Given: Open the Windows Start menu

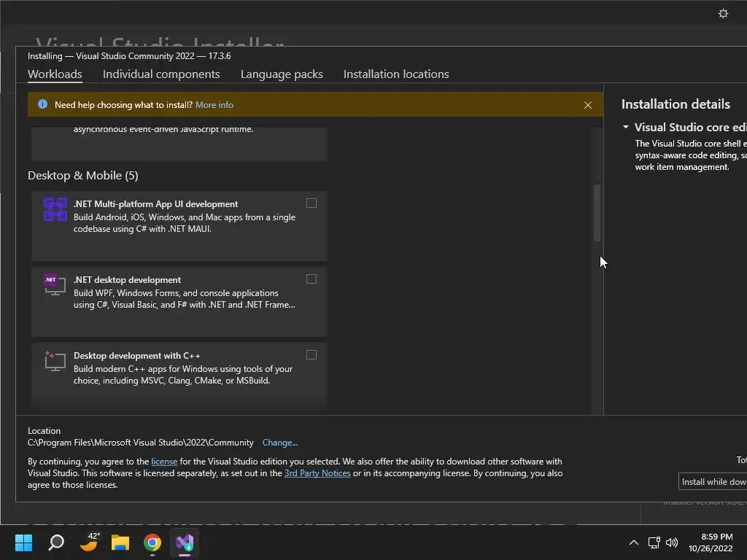Looking at the screenshot, I should tap(23, 542).
